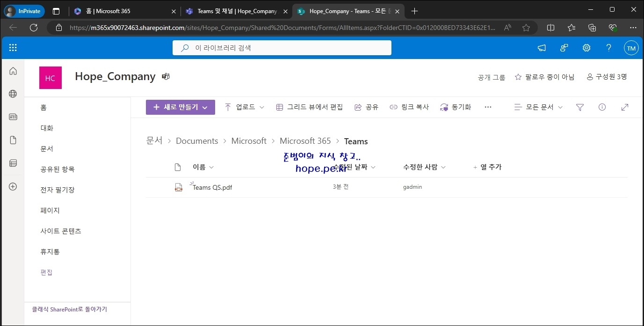Screen dimensions: 644x326
Task: Open 사이트 콘텐츠 in site navigation
Action: point(61,231)
